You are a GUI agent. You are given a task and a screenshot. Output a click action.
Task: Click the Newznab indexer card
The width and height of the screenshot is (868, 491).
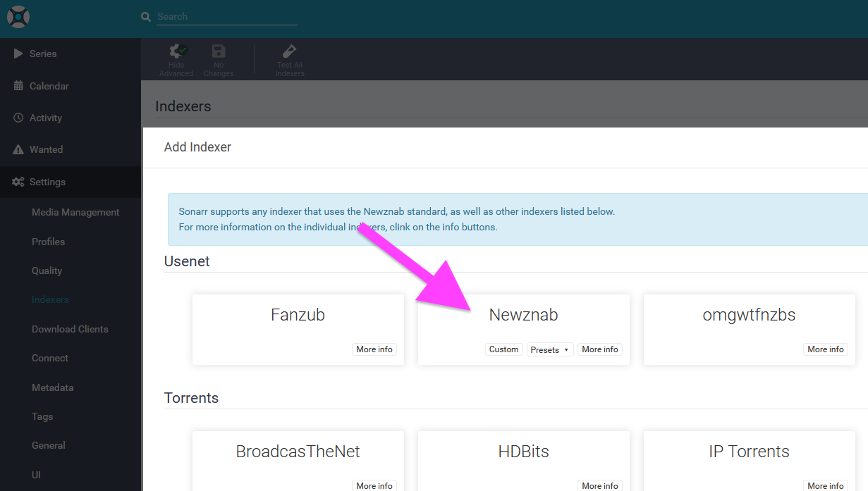click(523, 315)
